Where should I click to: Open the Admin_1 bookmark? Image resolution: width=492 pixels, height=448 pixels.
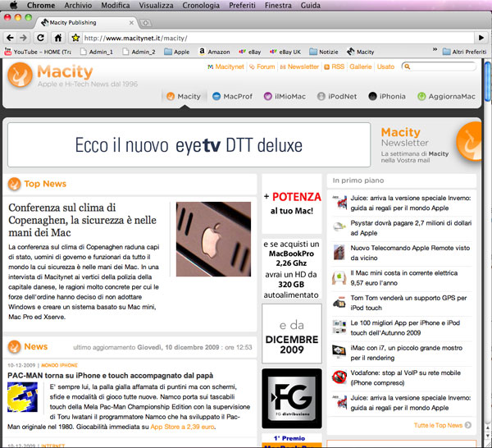96,52
